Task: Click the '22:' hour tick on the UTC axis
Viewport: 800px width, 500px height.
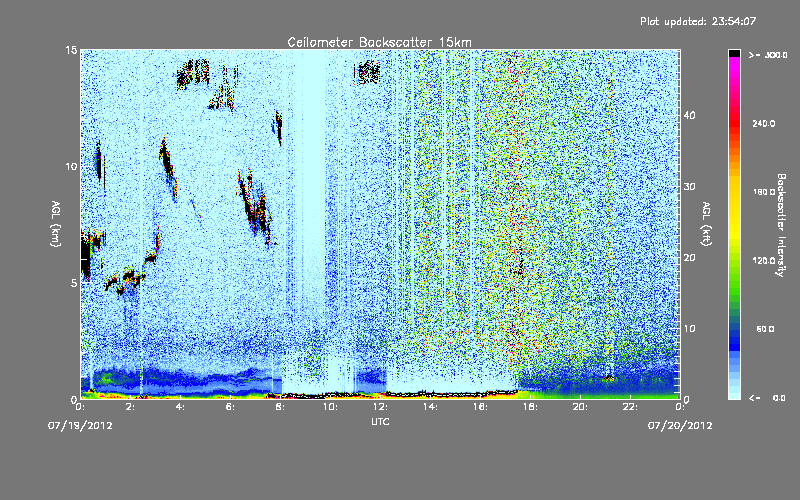Action: coord(630,407)
